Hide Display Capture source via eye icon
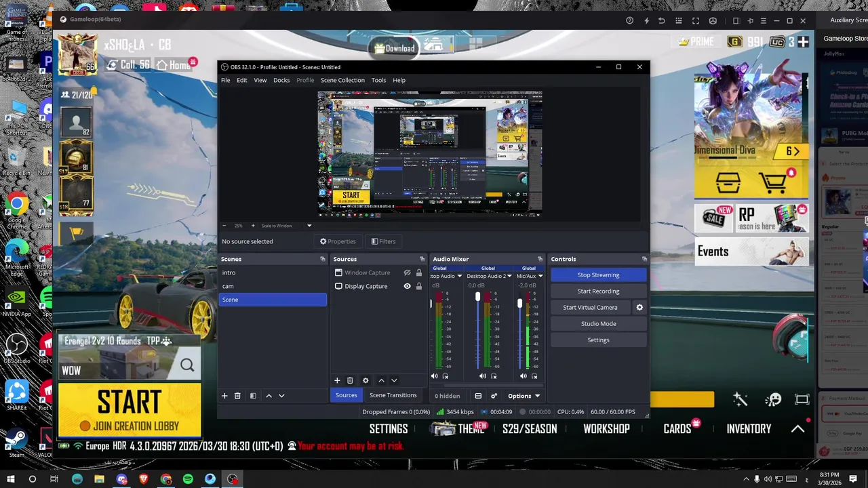This screenshot has height=488, width=868. 407,287
